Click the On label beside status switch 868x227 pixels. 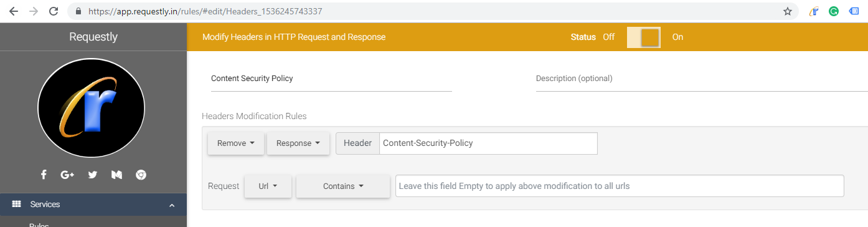677,37
